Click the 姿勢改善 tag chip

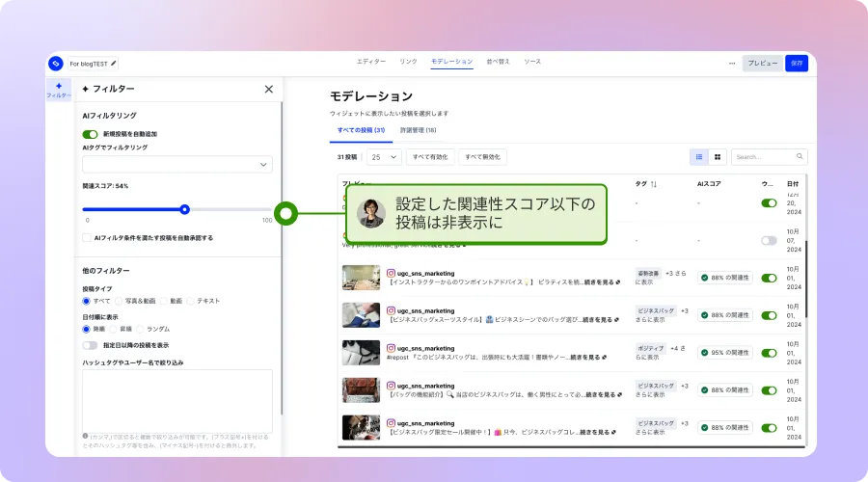click(x=648, y=274)
